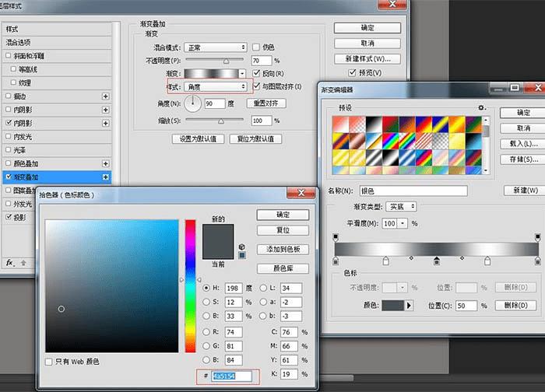This screenshot has height=392, width=545.
Task: Open gradient picker dropdown arrow
Action: [x=242, y=74]
